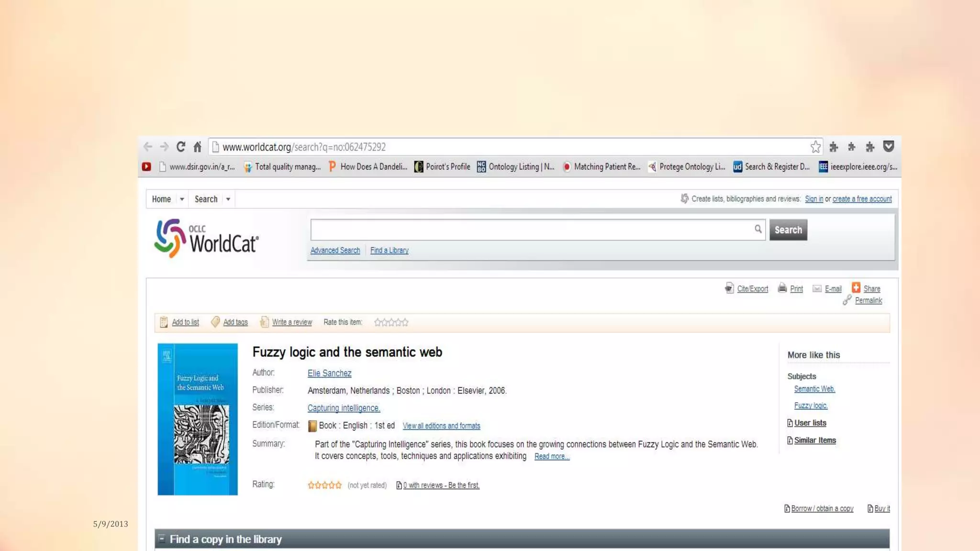Reload the page with browser refresh icon
Viewport: 980px width, 551px height.
pos(180,147)
